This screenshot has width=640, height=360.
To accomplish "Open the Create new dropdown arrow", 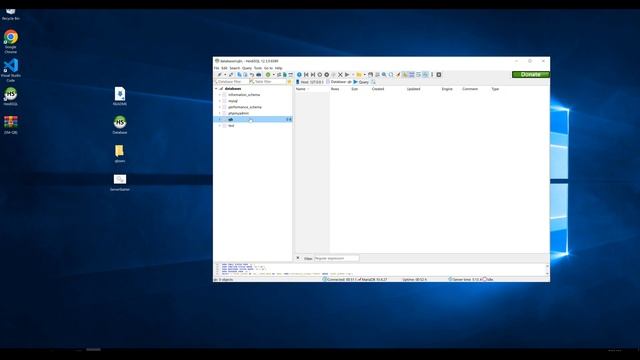I will (x=273, y=75).
